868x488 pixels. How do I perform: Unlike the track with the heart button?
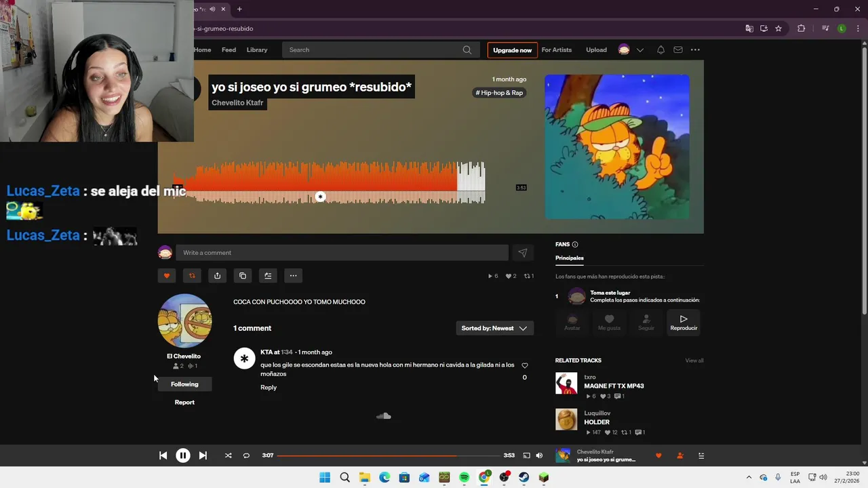pyautogui.click(x=167, y=275)
